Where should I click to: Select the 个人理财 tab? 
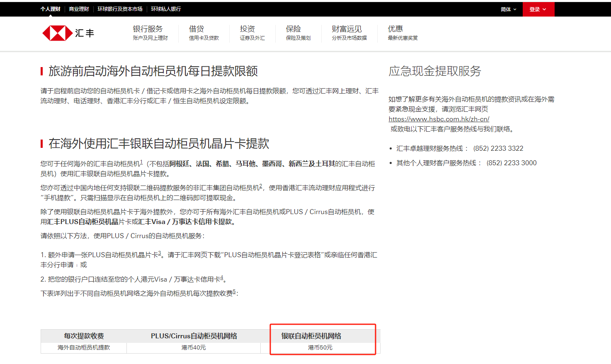51,9
